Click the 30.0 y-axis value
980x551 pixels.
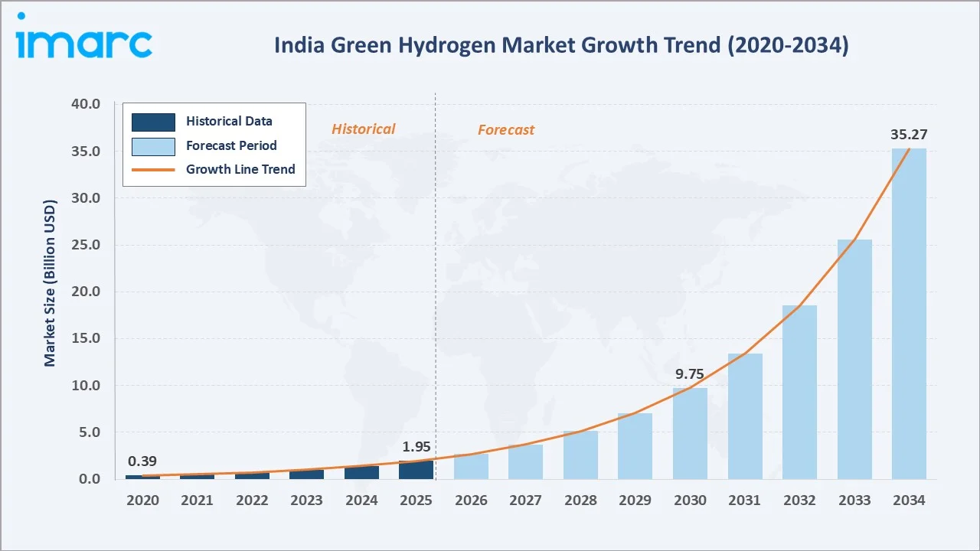(87, 197)
